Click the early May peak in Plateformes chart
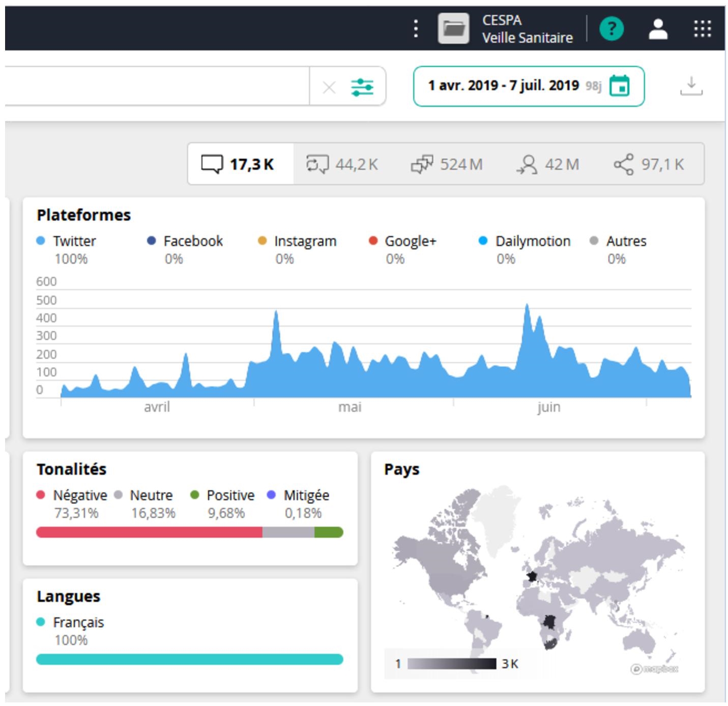The height and width of the screenshot is (706, 728). (276, 312)
